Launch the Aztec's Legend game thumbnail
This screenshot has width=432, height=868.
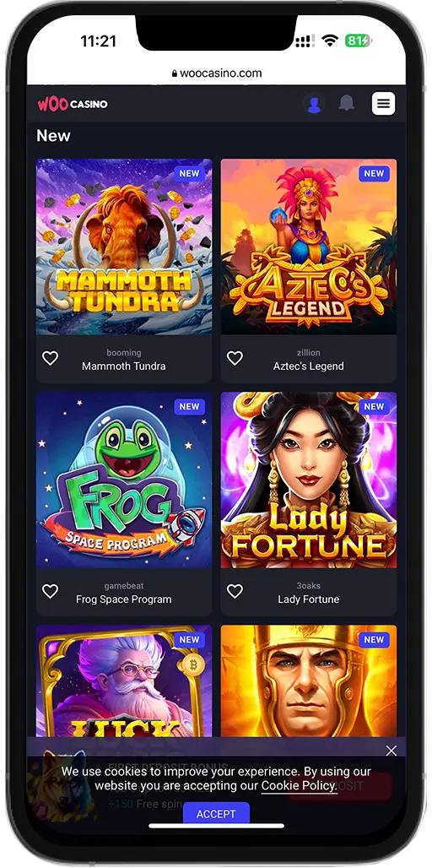coord(309,247)
